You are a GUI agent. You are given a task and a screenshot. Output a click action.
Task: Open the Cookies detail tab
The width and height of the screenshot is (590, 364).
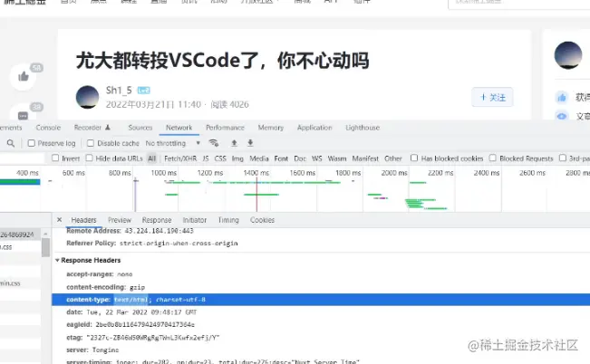262,220
